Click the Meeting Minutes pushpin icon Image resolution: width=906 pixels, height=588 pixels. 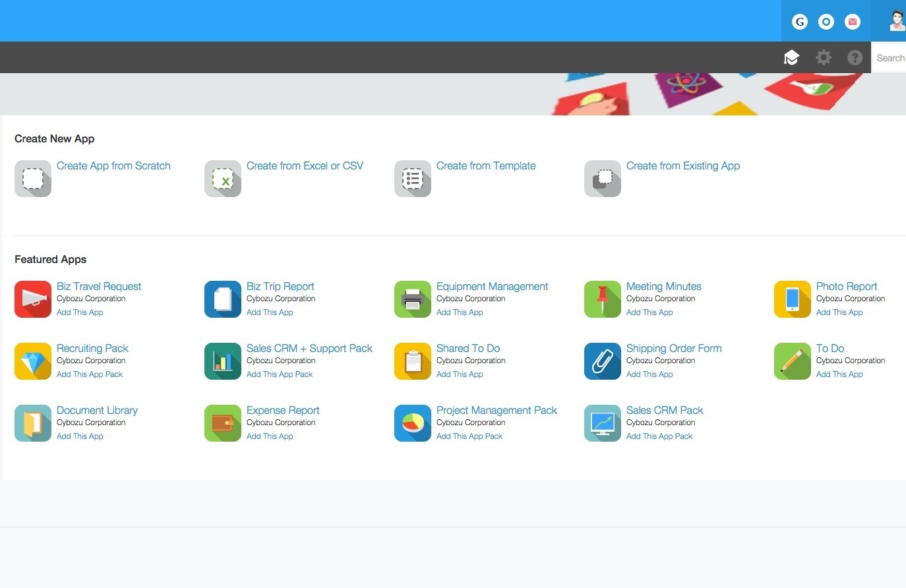click(x=603, y=299)
